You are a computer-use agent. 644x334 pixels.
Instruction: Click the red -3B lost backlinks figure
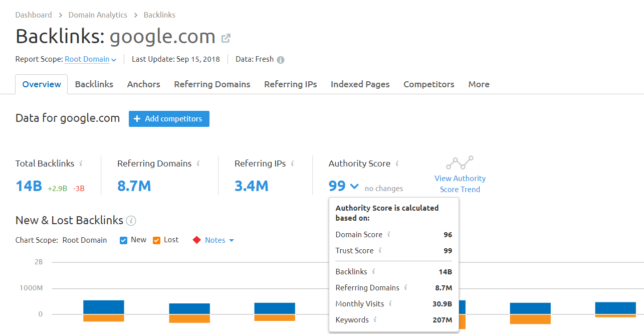click(x=79, y=189)
